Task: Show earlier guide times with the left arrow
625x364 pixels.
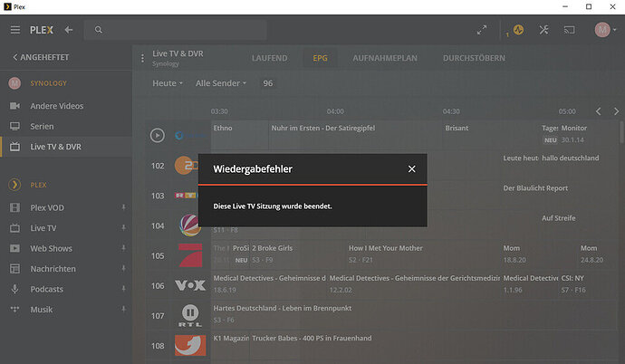Action: [599, 111]
